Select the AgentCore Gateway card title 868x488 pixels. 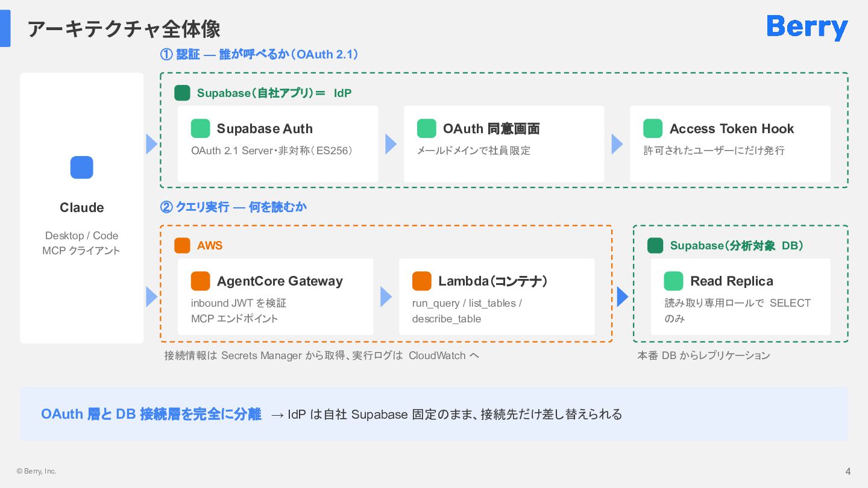pos(280,281)
